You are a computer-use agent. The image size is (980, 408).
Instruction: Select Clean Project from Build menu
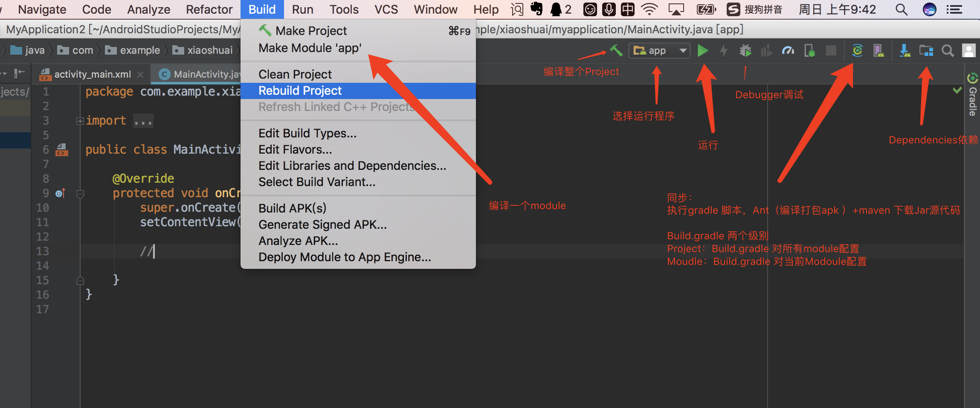[295, 74]
